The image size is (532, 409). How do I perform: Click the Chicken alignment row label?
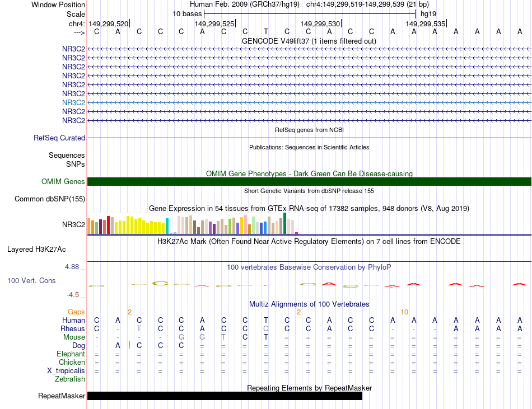pyautogui.click(x=72, y=362)
